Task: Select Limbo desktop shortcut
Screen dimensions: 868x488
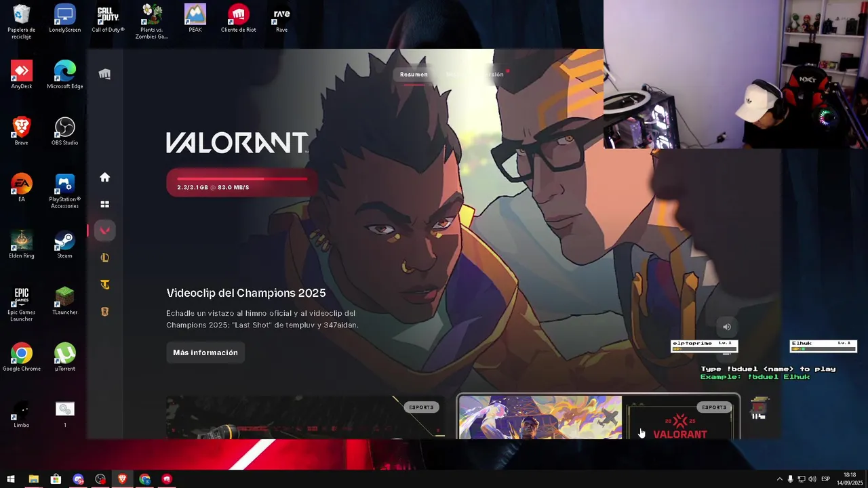Action: point(21,413)
